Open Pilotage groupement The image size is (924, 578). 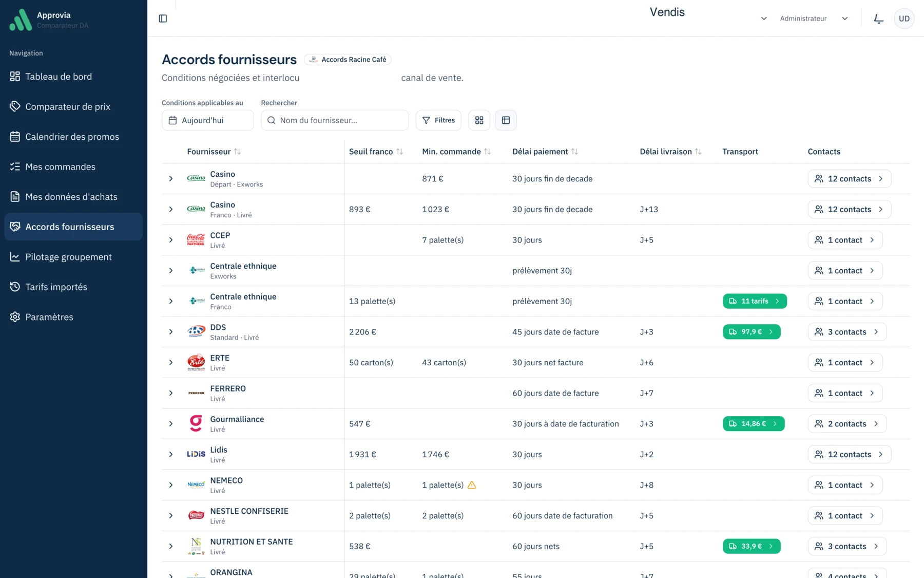click(x=73, y=257)
